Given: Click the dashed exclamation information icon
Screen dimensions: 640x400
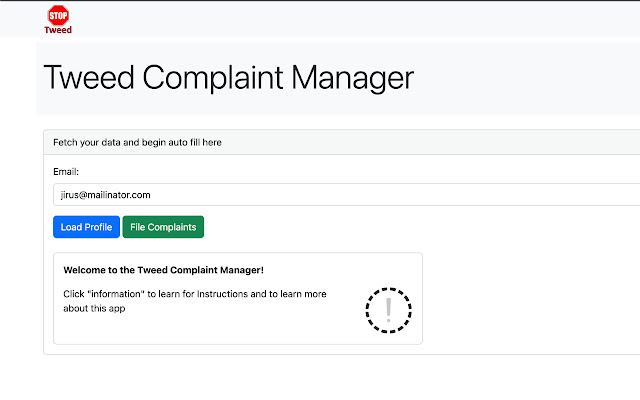Looking at the screenshot, I should pyautogui.click(x=389, y=311).
